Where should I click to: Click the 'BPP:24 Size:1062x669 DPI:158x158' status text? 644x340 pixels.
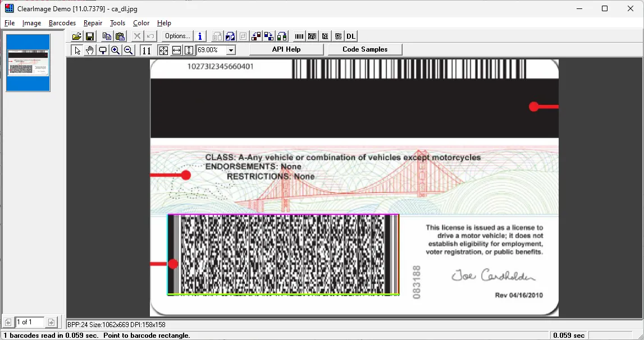point(116,324)
